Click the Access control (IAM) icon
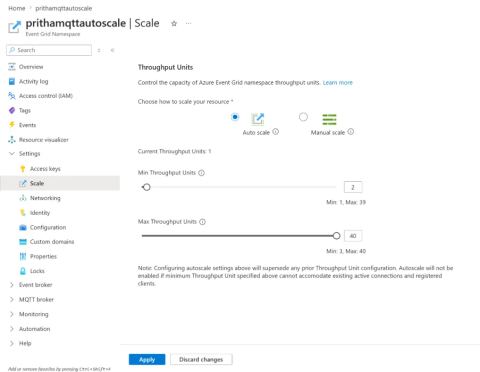 12,96
